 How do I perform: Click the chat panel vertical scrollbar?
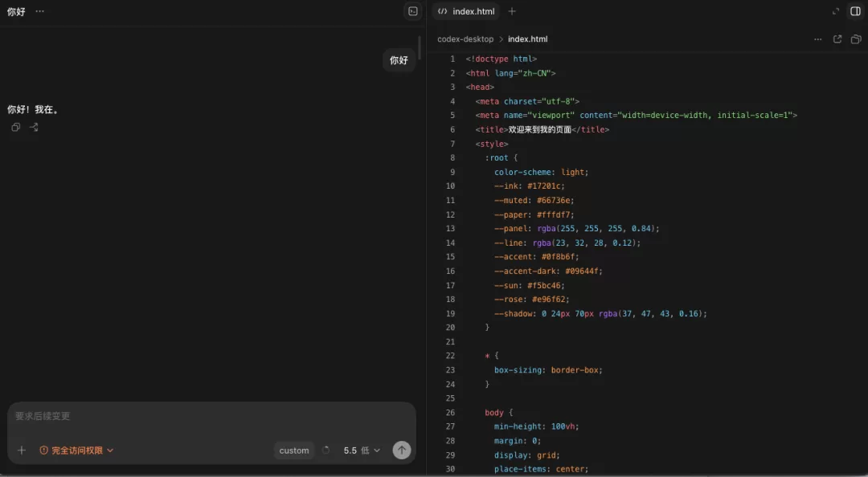[x=420, y=49]
